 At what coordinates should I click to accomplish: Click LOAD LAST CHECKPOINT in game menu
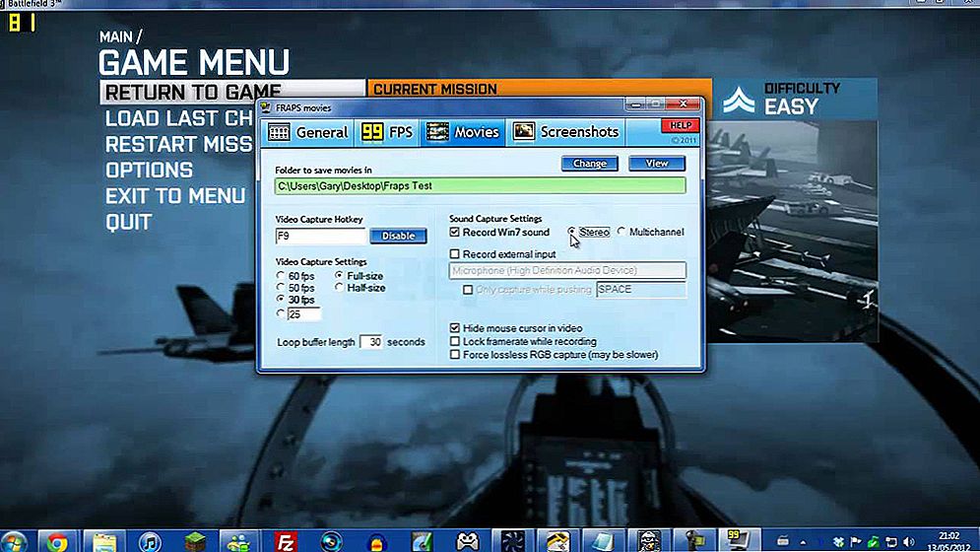coord(178,118)
